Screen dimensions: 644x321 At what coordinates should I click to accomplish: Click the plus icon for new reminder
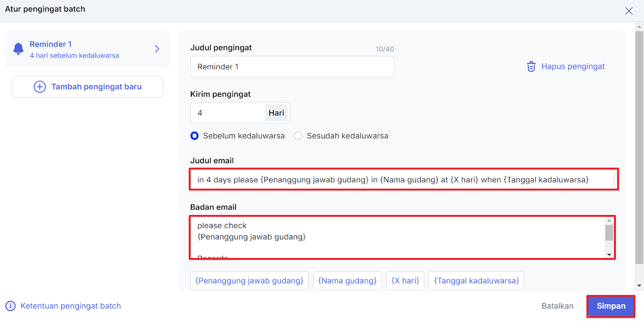[x=39, y=87]
